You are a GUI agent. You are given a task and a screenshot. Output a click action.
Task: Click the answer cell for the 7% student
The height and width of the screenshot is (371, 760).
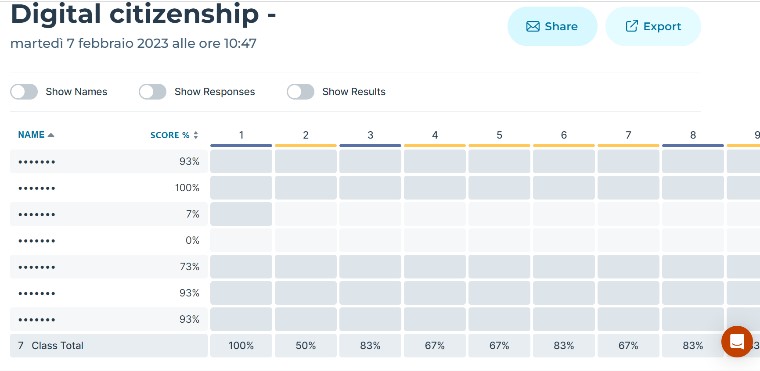point(241,214)
